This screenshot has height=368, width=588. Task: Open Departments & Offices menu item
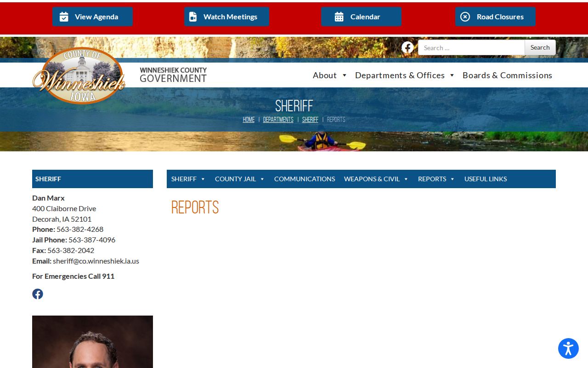400,75
